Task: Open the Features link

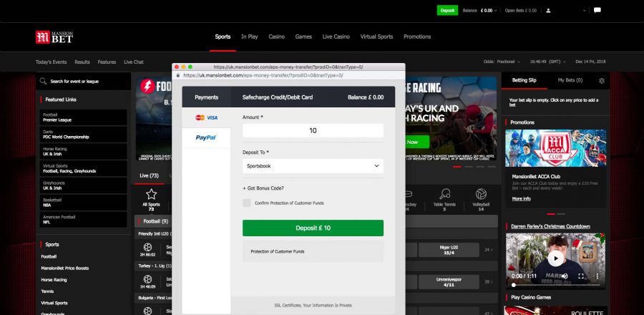Action: 107,62
